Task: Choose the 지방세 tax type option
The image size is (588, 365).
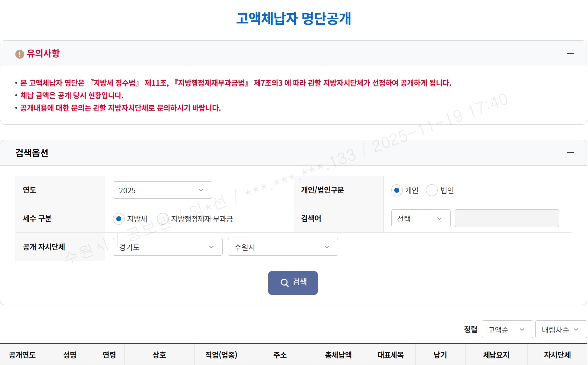Action: (x=119, y=218)
